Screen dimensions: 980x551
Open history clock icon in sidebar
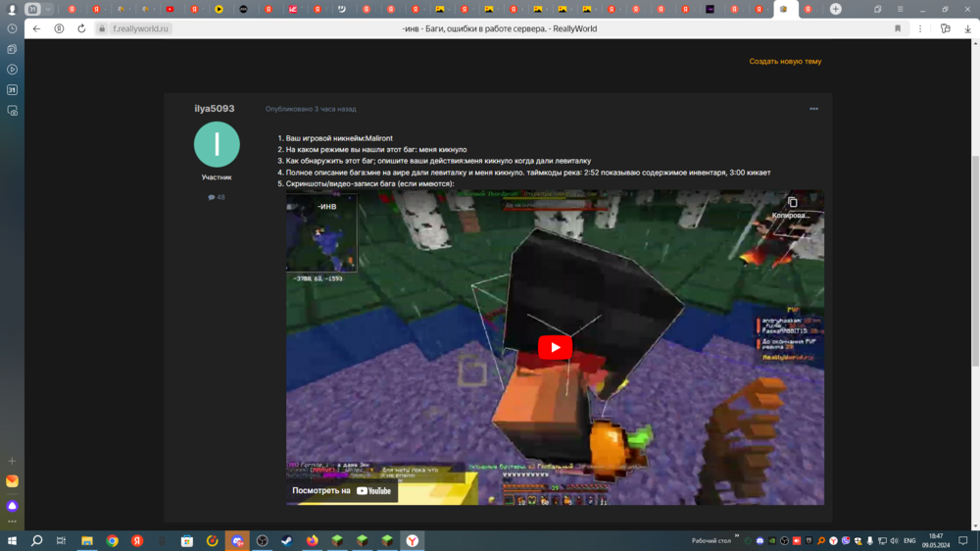pyautogui.click(x=12, y=28)
